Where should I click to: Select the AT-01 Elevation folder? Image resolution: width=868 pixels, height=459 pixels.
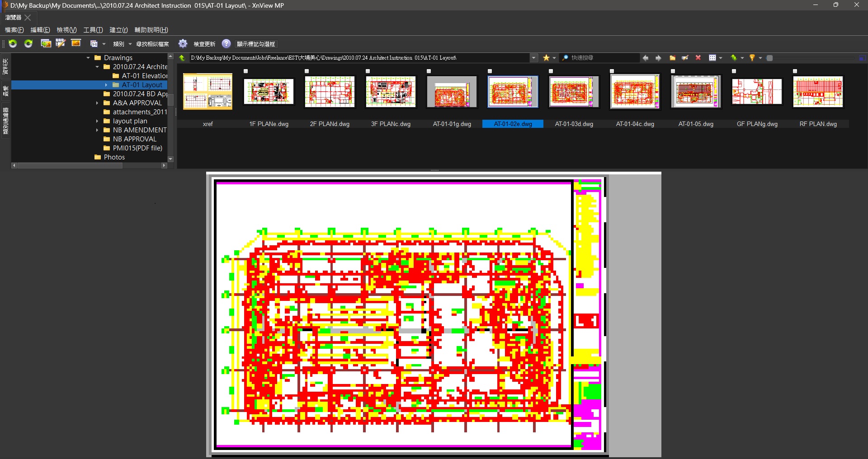(x=144, y=76)
